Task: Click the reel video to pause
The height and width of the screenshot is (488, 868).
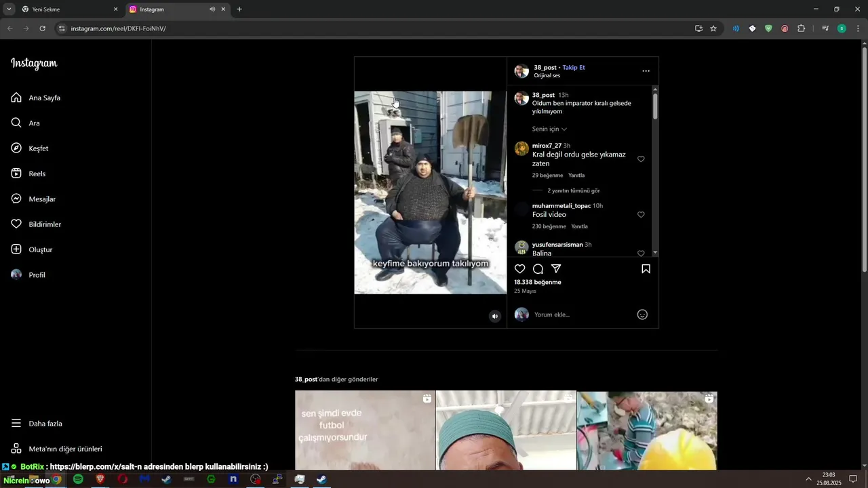Action: pos(431,192)
